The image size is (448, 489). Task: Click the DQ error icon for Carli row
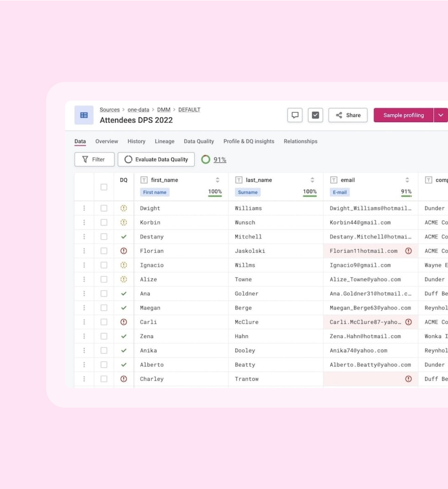[124, 322]
